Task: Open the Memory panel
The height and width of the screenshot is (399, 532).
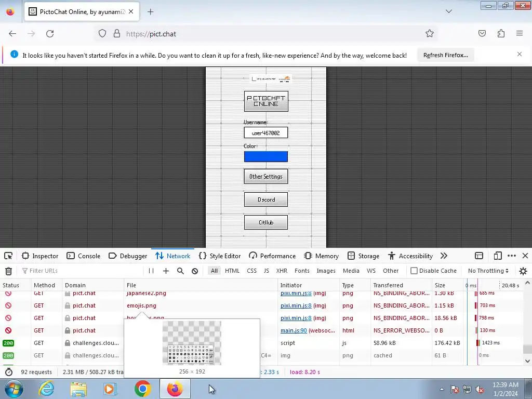Action: (321, 256)
